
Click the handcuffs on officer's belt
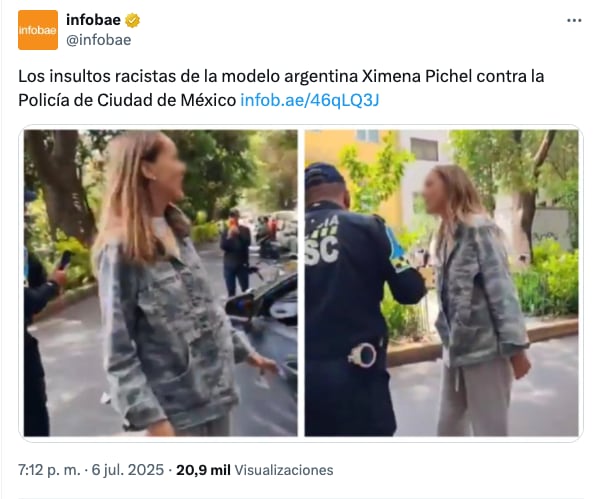[363, 355]
